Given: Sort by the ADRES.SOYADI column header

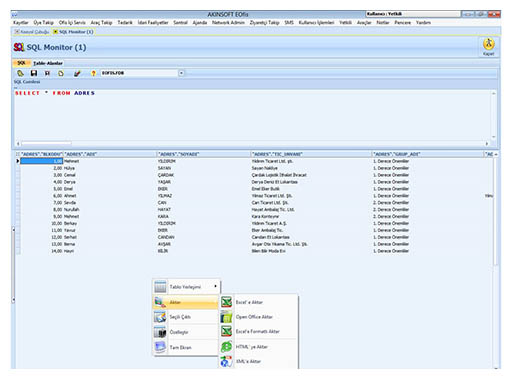Looking at the screenshot, I should click(204, 154).
